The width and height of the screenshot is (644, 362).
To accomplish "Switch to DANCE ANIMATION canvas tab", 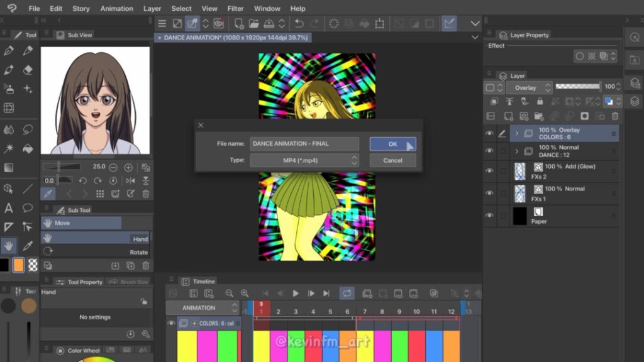I will (x=233, y=37).
